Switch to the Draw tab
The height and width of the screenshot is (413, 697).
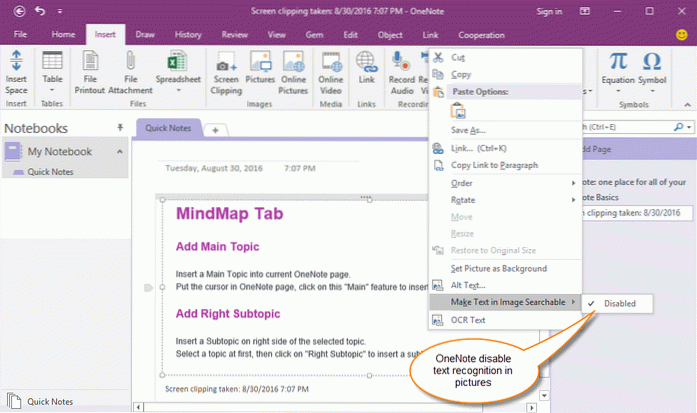pos(145,34)
